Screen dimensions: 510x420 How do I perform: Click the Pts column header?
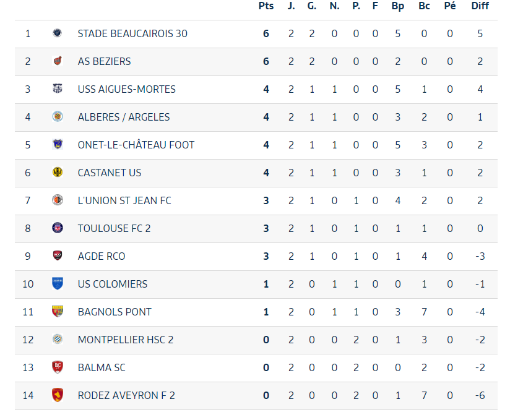[x=266, y=6]
